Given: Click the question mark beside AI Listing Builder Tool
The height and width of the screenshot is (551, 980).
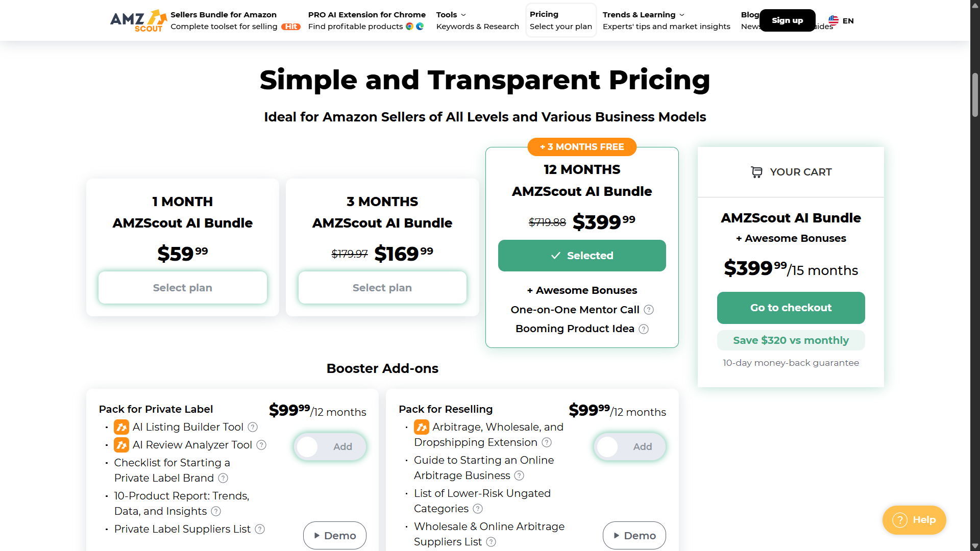Looking at the screenshot, I should [253, 427].
